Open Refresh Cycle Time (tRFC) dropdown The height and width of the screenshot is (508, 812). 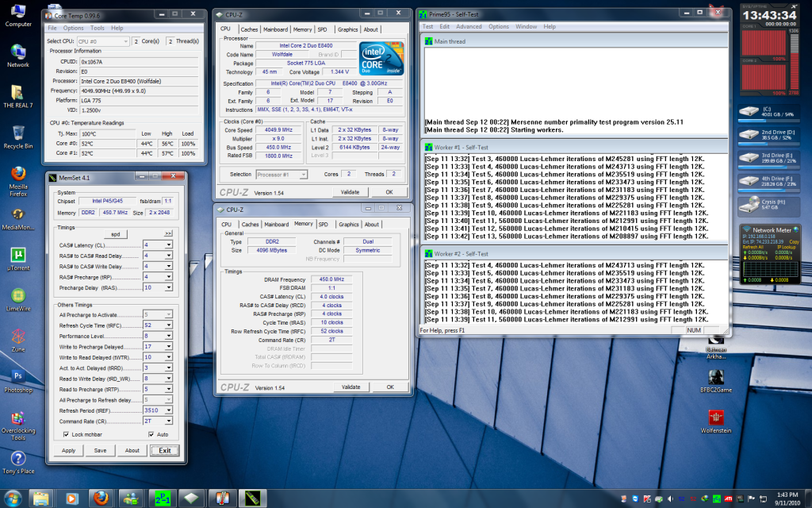click(158, 325)
